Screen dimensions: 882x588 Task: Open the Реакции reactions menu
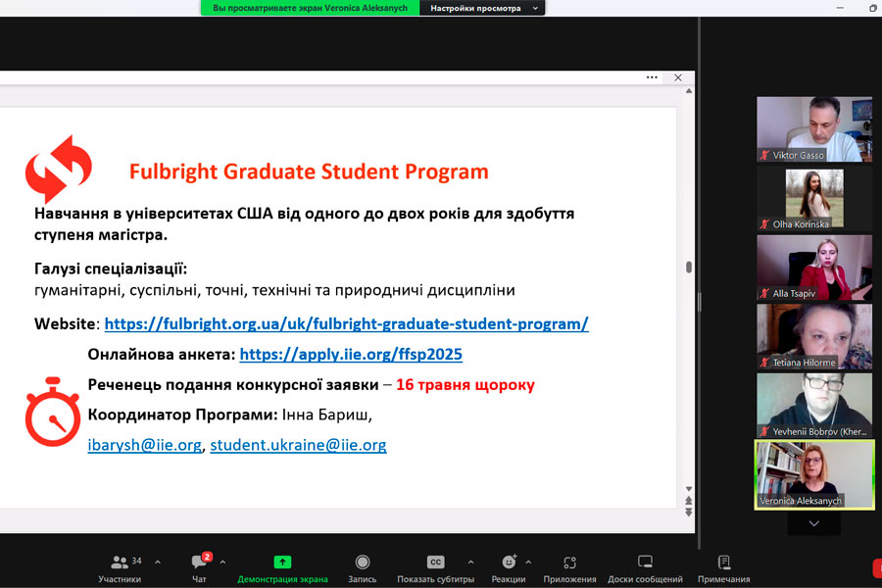pyautogui.click(x=509, y=568)
